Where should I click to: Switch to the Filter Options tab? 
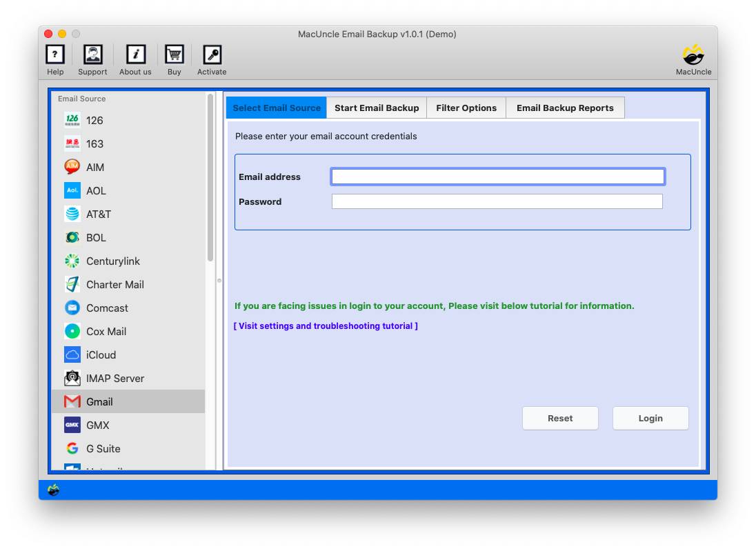[466, 108]
